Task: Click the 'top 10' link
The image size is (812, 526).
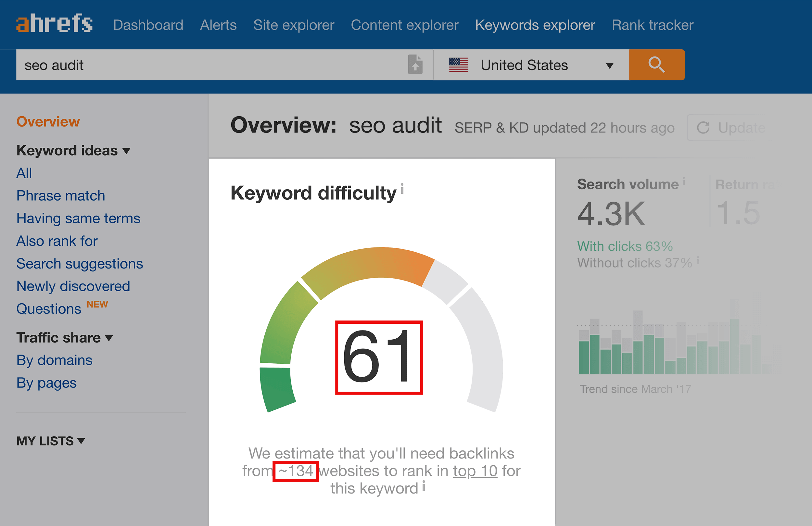Action: click(x=475, y=471)
